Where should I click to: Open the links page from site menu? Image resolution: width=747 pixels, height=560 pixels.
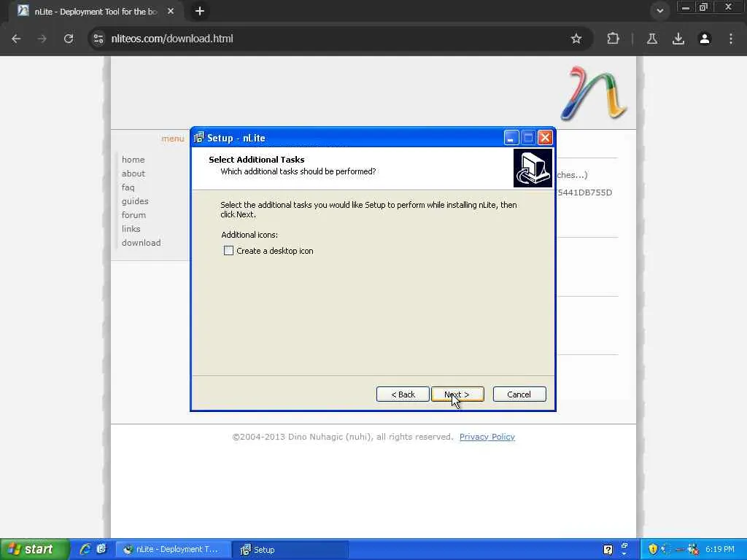pos(131,228)
